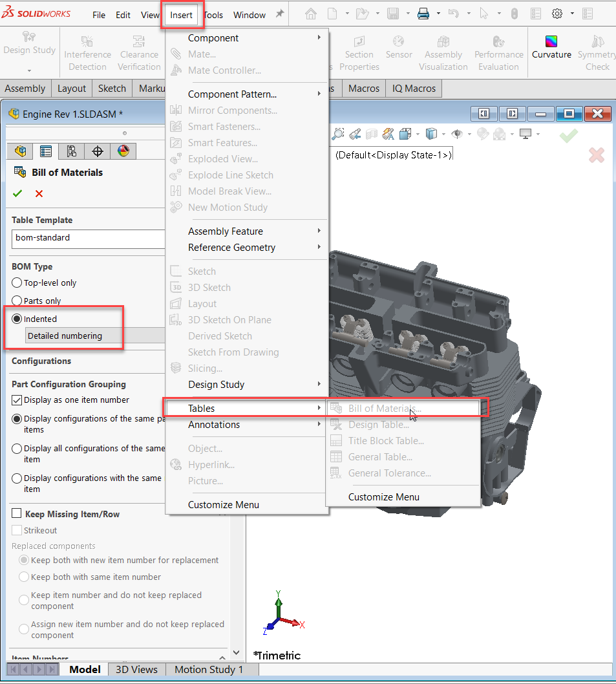Switch to DimXpertManager crosshair tab icon
Viewport: 616px width, 684px height.
point(98,151)
